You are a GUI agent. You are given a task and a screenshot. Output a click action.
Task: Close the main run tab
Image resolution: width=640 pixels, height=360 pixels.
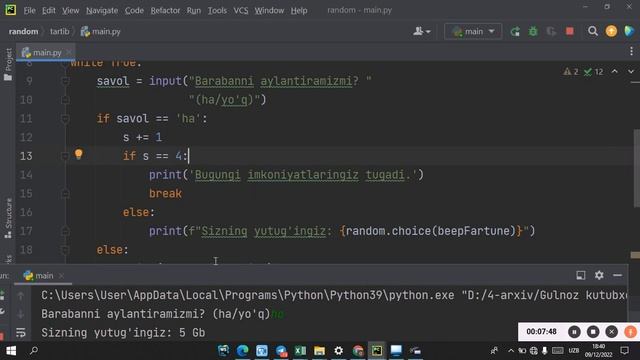[61, 276]
